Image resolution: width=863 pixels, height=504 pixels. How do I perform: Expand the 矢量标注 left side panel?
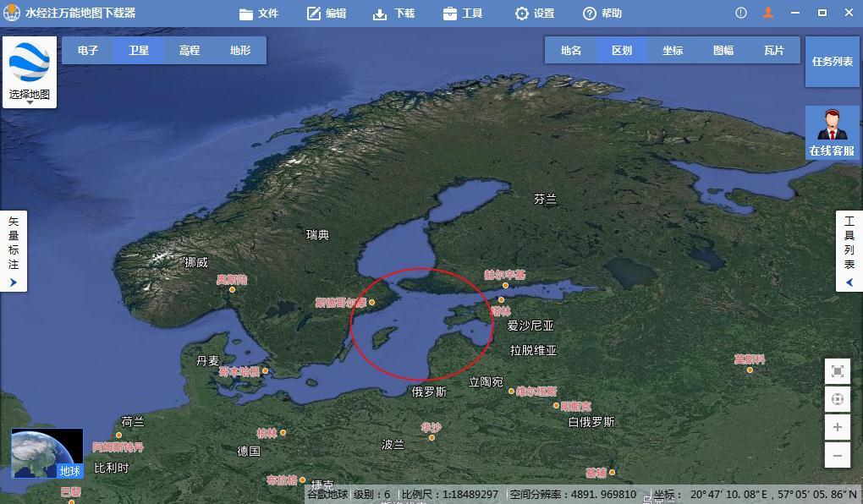pyautogui.click(x=14, y=251)
